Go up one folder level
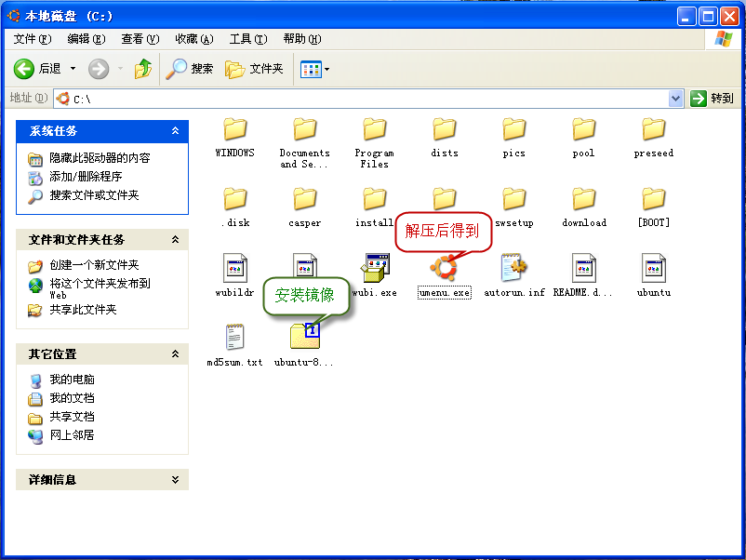The width and height of the screenshot is (746, 560). [x=142, y=69]
